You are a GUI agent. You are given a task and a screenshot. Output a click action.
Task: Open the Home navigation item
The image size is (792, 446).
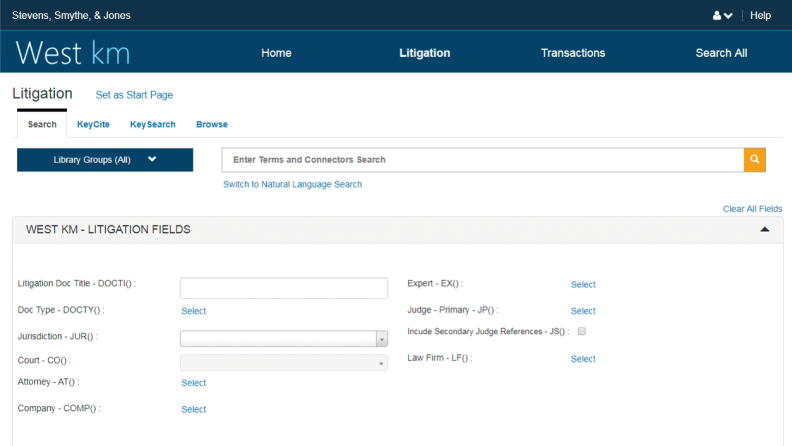(276, 53)
